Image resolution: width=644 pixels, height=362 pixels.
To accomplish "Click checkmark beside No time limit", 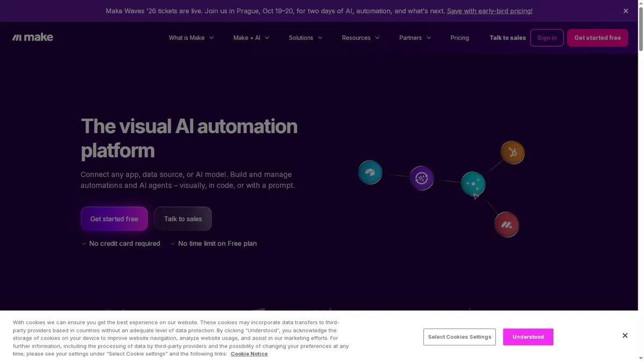I will pyautogui.click(x=173, y=243).
